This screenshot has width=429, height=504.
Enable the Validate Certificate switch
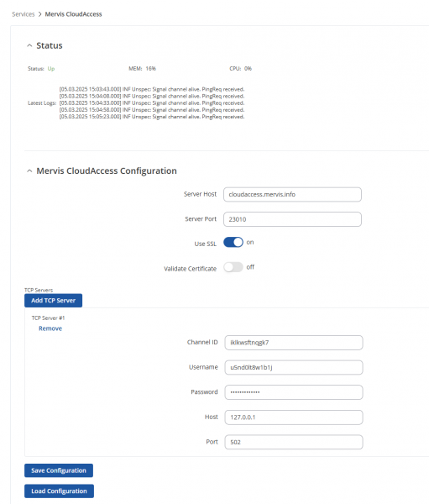point(233,267)
